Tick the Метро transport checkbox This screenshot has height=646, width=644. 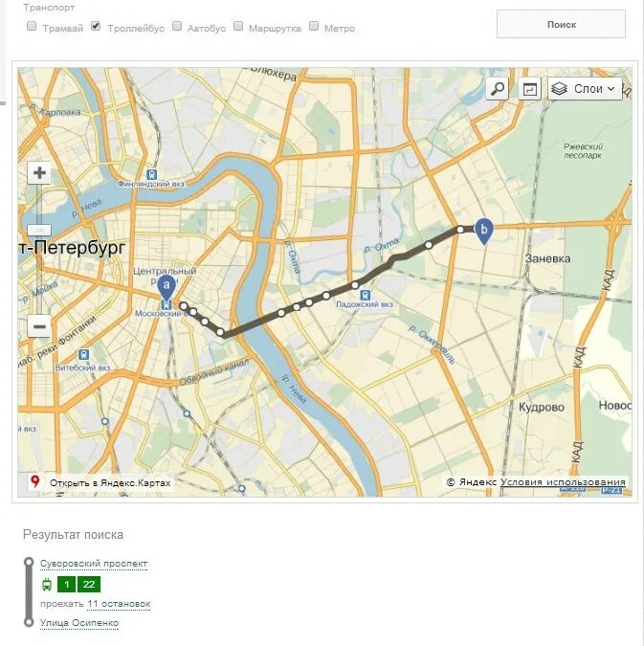coord(314,27)
